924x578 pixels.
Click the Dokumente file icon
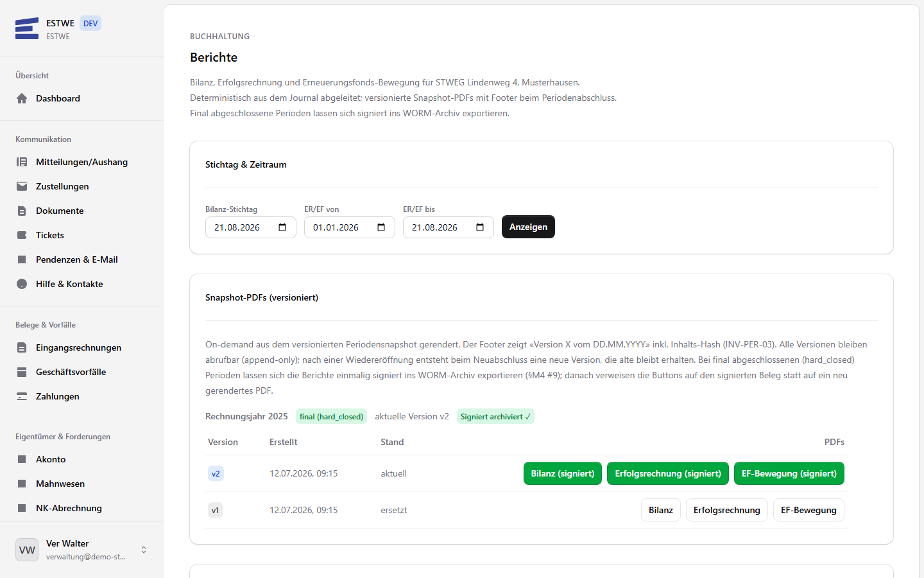coord(22,211)
